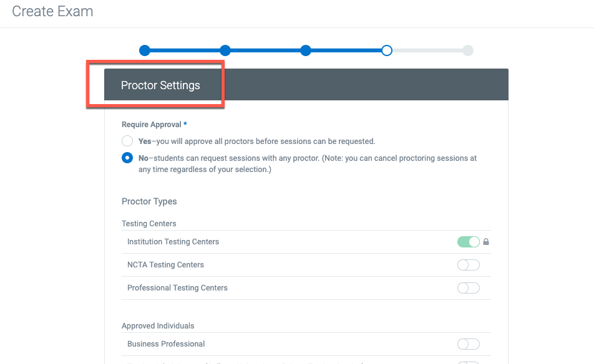Screen dimensions: 594x364
Task: Click the NCTA Testing Centers label
Action: (165, 265)
